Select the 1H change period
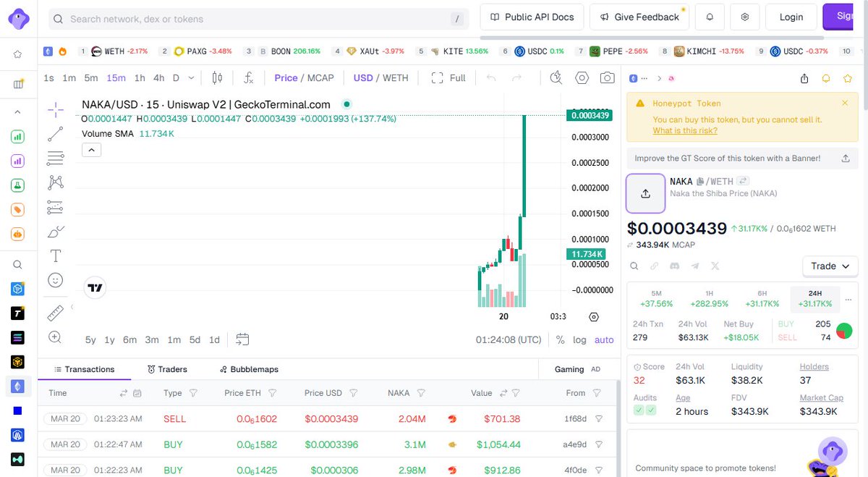Screen dimensions: 868x477 [710, 298]
